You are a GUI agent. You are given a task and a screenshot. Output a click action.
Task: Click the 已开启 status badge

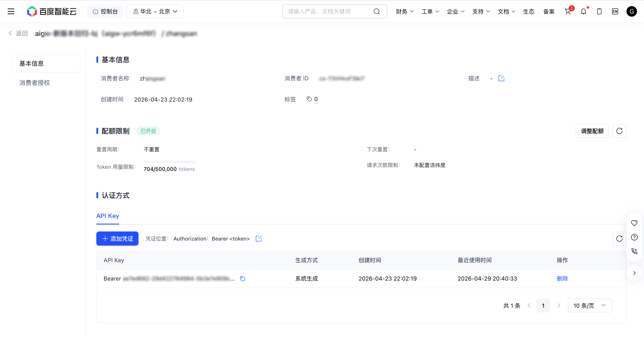pyautogui.click(x=148, y=131)
